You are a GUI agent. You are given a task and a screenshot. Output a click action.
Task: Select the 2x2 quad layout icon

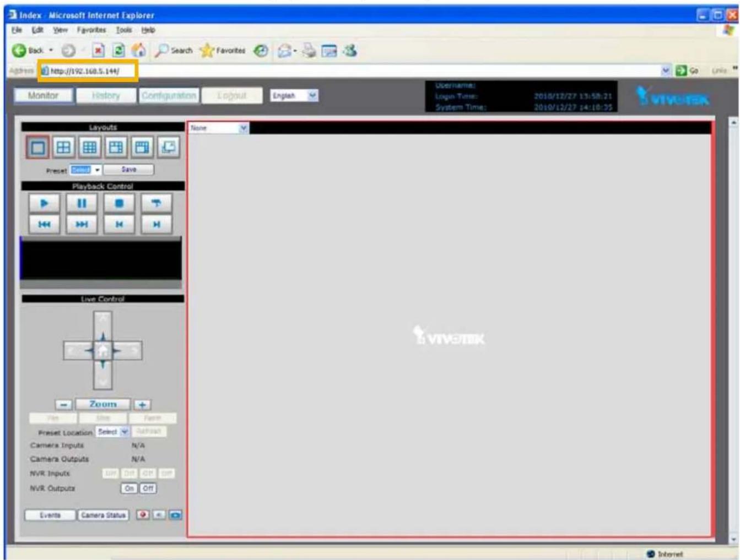[x=64, y=147]
